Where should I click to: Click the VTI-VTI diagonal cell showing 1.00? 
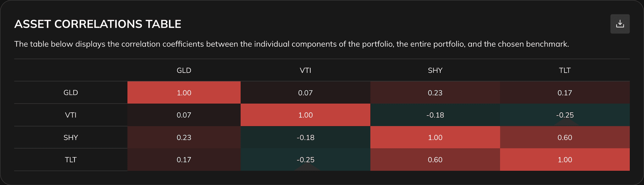(305, 115)
